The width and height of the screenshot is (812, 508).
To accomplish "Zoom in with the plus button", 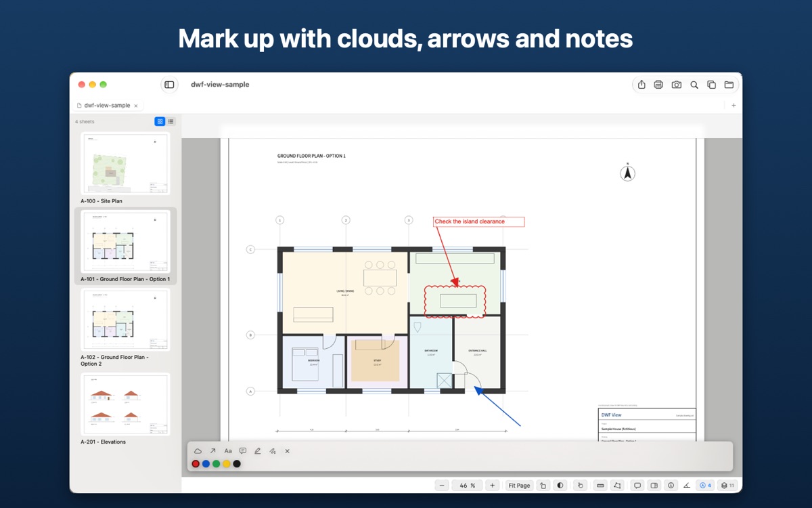I will point(493,486).
